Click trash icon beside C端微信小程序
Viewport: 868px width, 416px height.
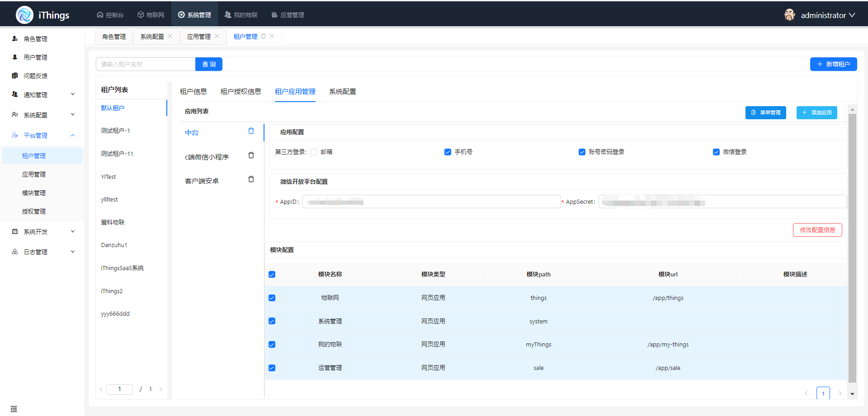coord(251,155)
